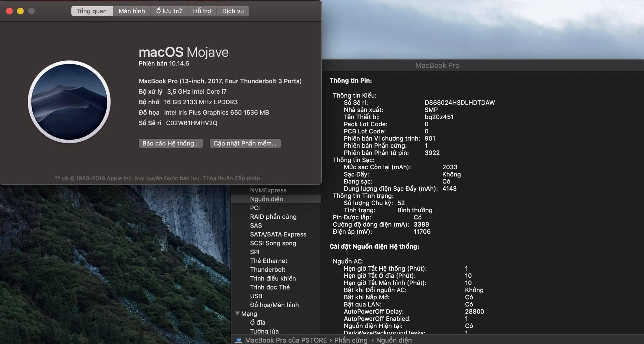Screen dimensions: 644x344
Task: Select the Hỗ trợ tab
Action: tap(202, 11)
